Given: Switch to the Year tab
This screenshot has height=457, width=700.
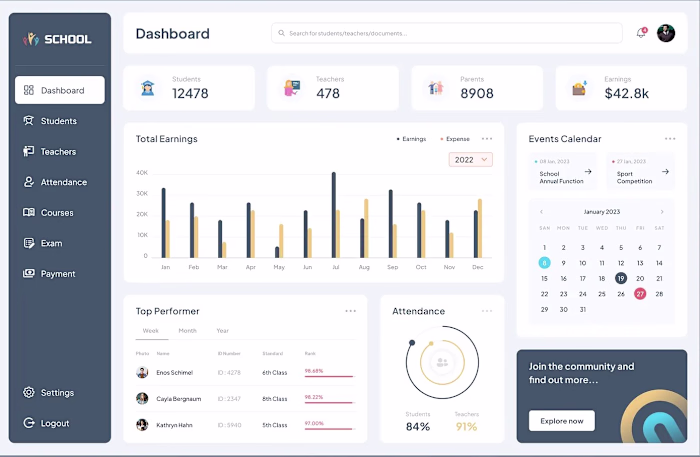Looking at the screenshot, I should click(222, 331).
